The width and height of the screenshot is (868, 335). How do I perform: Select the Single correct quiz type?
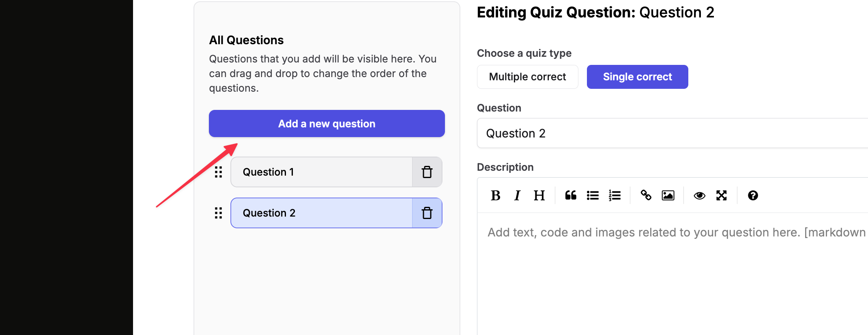(637, 77)
